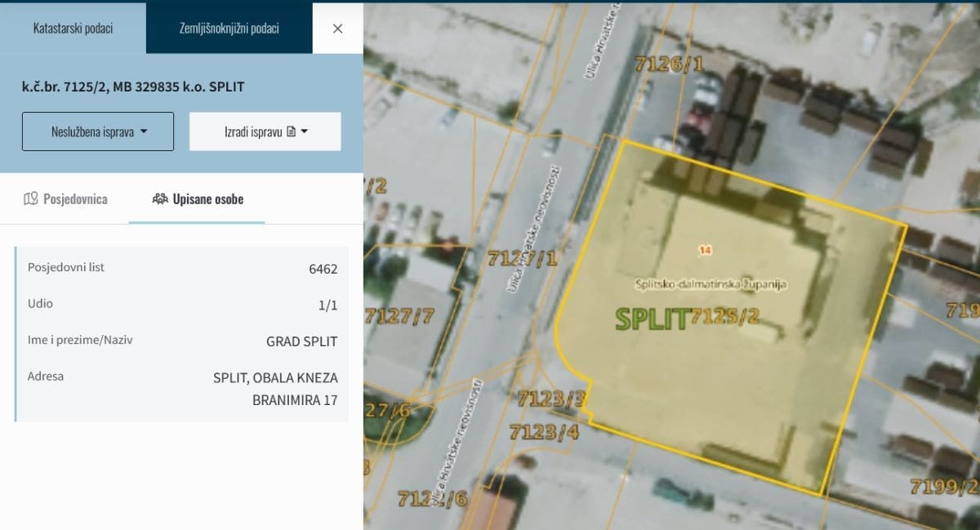Click the map icon beside Posjedovnica

point(31,198)
